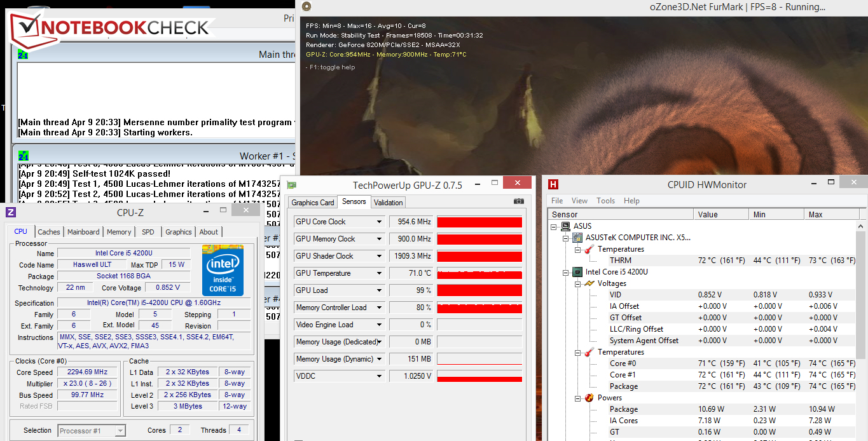The height and width of the screenshot is (441, 868).
Task: Select the Core #0 temperature row
Action: point(702,363)
